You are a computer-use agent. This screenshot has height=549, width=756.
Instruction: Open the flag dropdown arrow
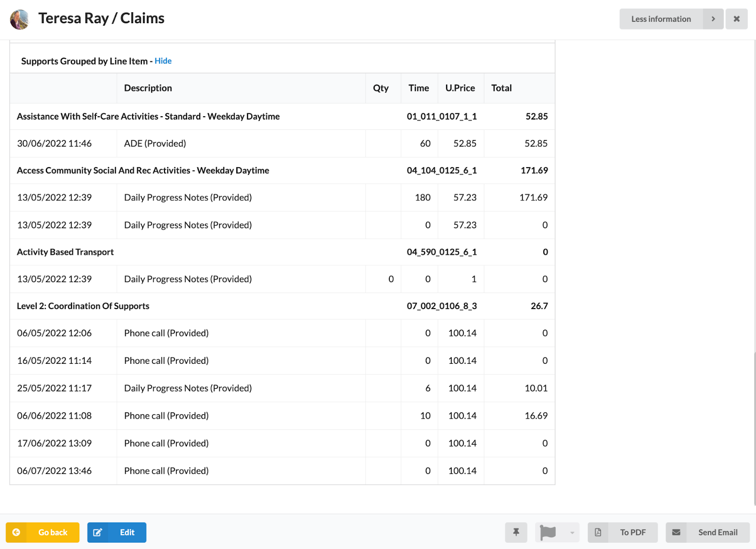click(572, 532)
